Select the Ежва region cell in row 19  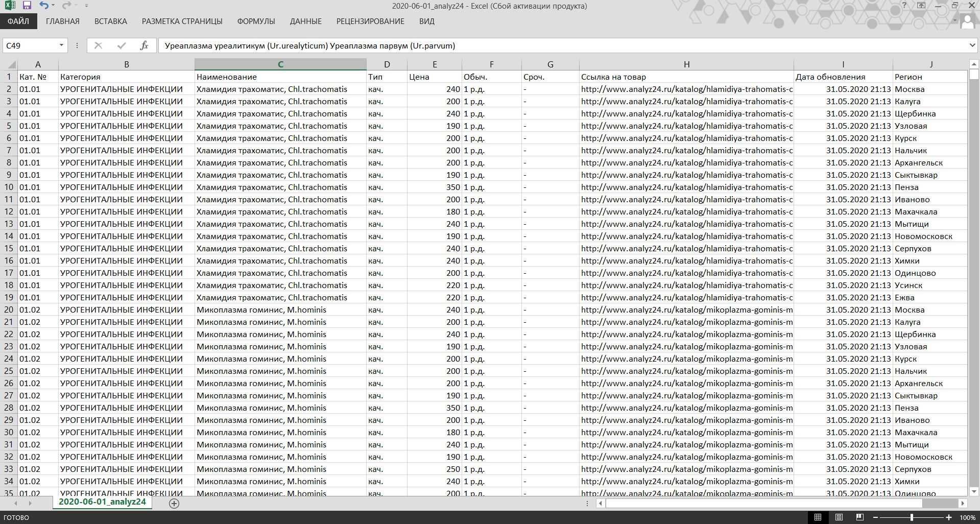[930, 297]
